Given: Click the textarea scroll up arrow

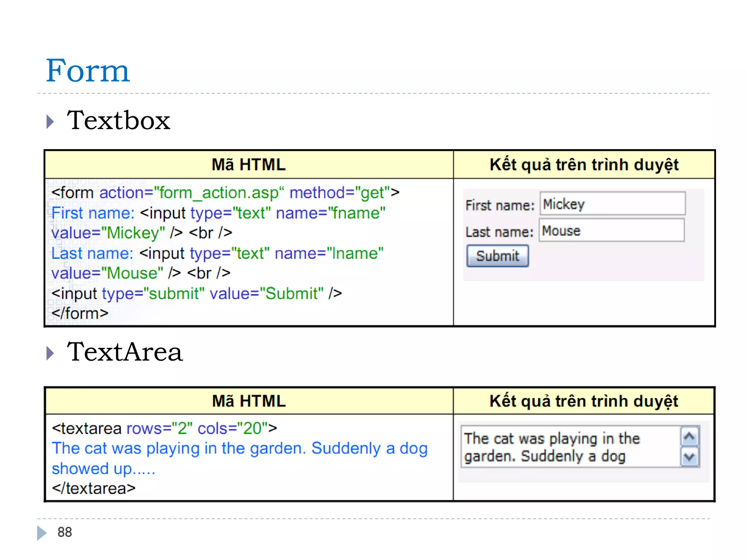Looking at the screenshot, I should pos(689,436).
